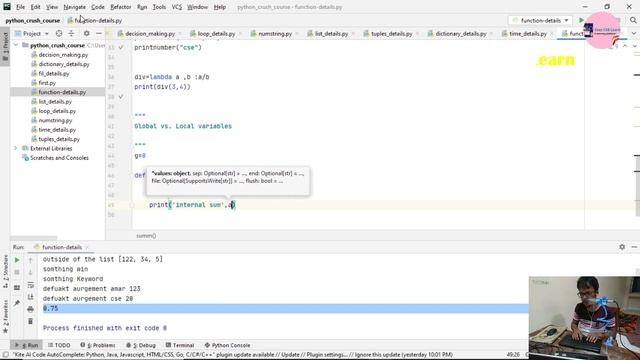Click Plugin settings link in status bar
640x360 pixels.
pyautogui.click(x=327, y=355)
